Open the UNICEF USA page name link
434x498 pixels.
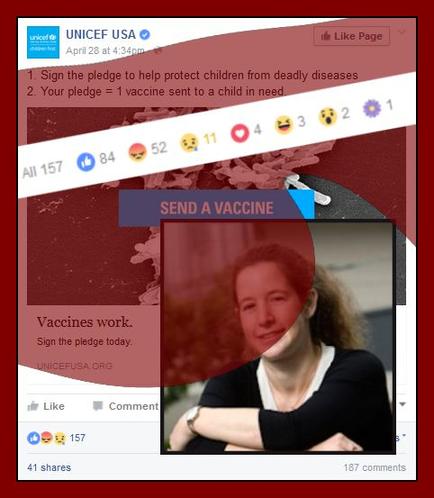(101, 35)
